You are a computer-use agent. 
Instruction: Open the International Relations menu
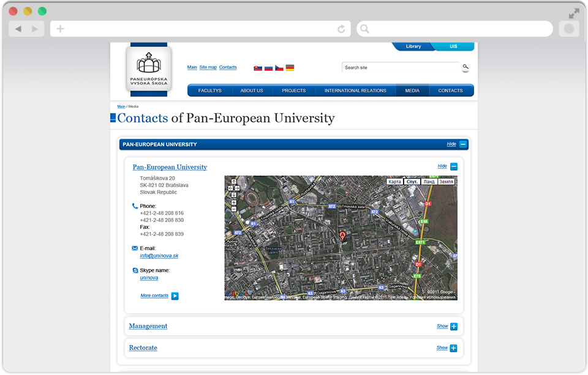click(355, 91)
